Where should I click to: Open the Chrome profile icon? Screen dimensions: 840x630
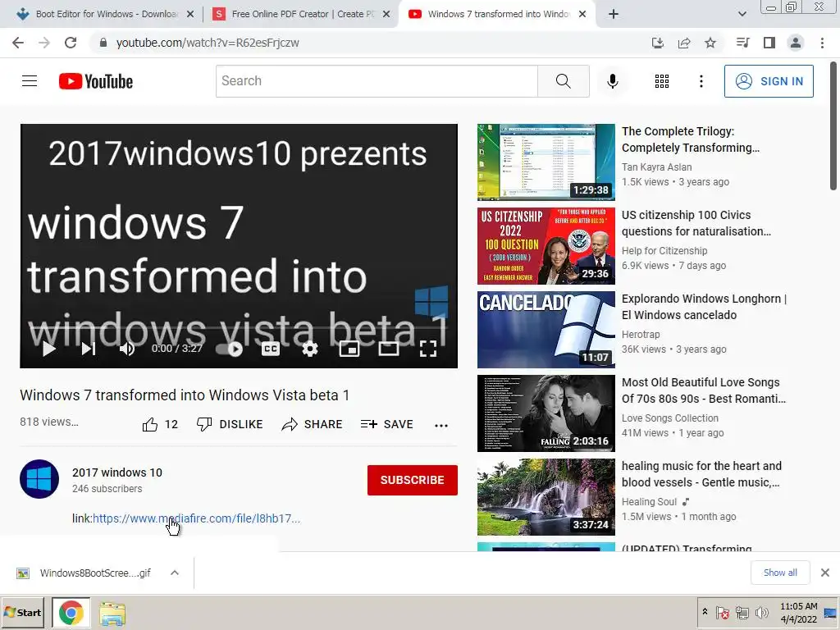coord(796,43)
